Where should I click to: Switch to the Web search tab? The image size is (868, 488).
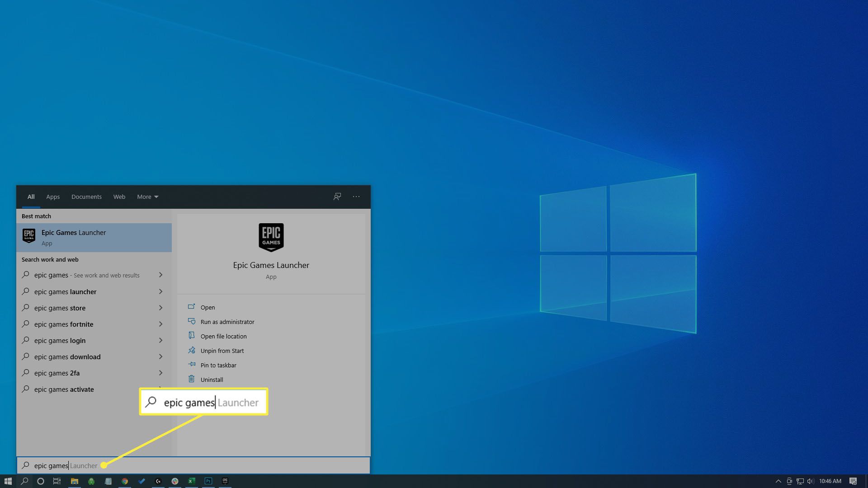coord(119,197)
